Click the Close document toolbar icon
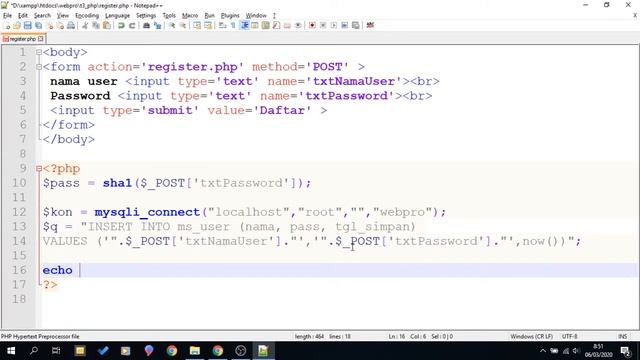Image resolution: width=640 pixels, height=360 pixels. coord(49,26)
